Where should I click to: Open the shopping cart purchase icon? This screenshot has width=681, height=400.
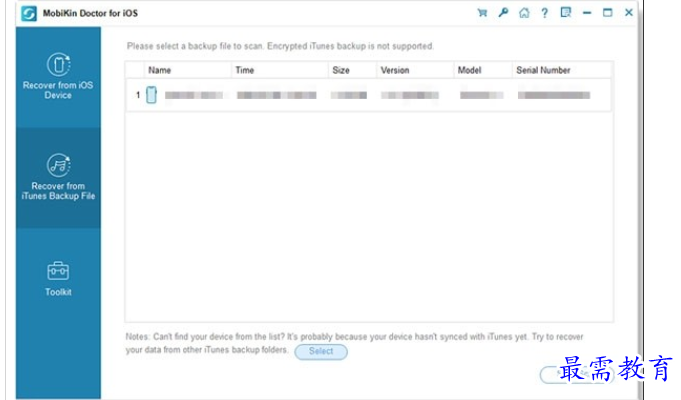tap(482, 13)
